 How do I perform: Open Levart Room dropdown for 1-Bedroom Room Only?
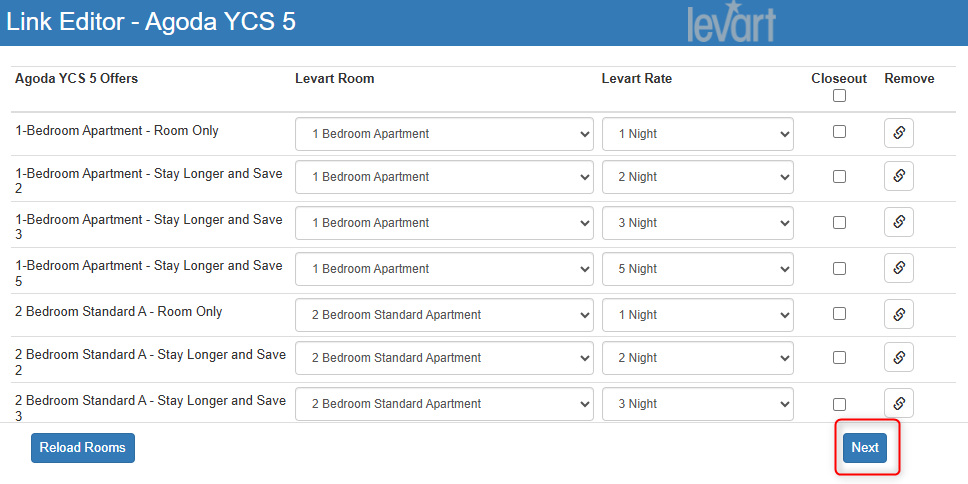[x=444, y=134]
